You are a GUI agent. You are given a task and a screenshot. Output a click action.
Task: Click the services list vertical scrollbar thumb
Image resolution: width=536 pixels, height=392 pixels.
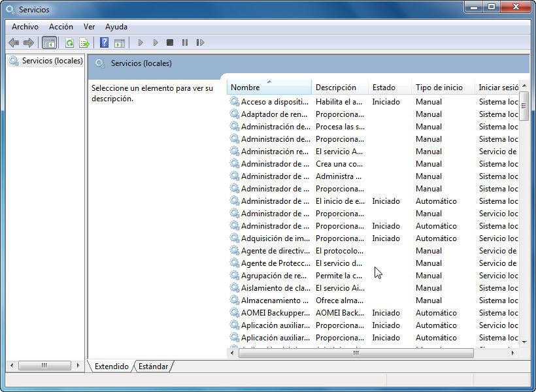[x=524, y=106]
